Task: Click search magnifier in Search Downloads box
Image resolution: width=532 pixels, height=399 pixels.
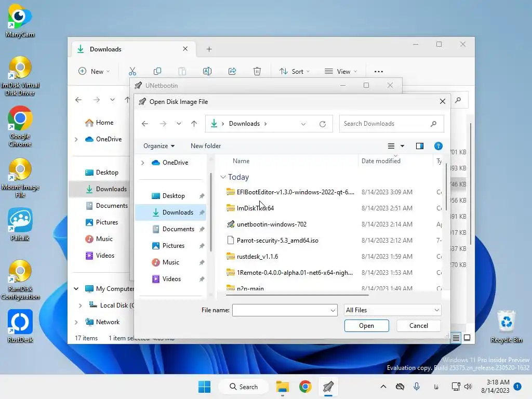Action: coord(434,124)
